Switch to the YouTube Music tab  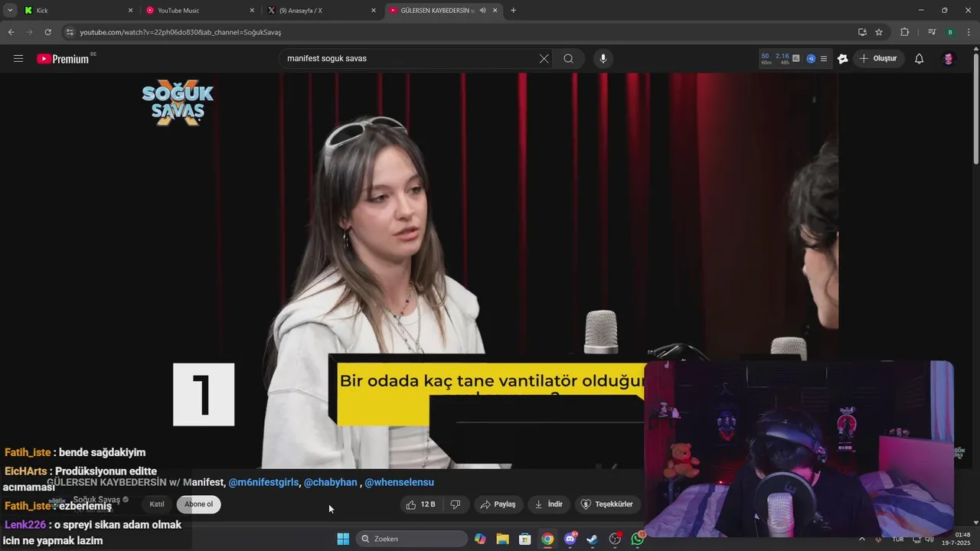(199, 11)
